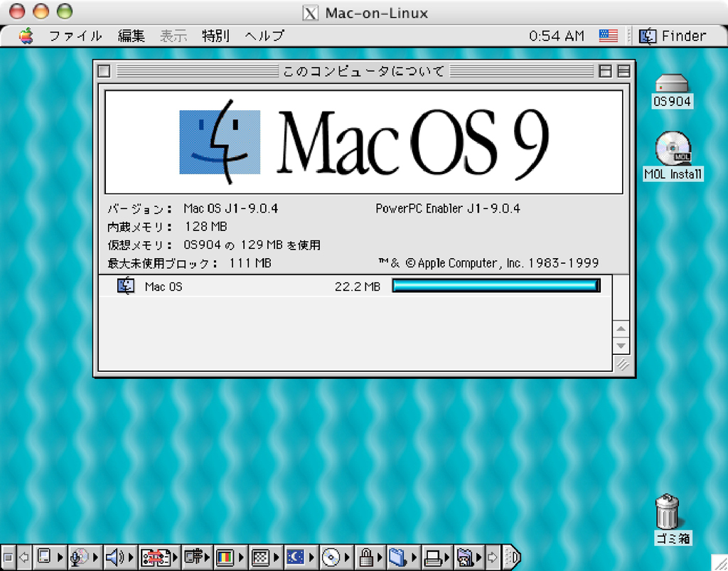Expand arrow next to Printer Selector module

[x=446, y=557]
